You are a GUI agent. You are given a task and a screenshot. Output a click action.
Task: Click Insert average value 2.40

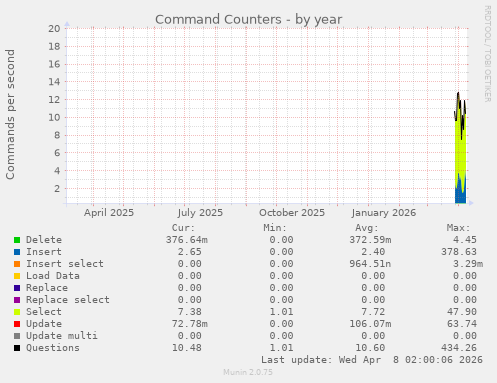point(373,252)
